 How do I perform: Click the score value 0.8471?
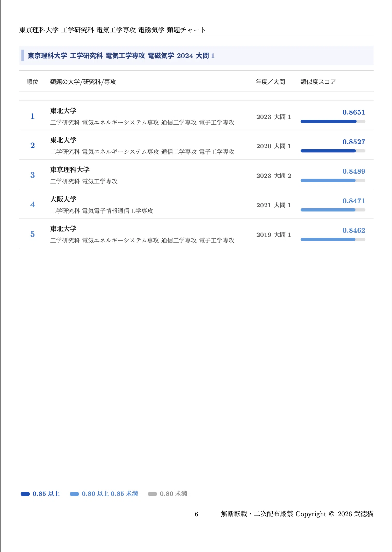point(354,201)
